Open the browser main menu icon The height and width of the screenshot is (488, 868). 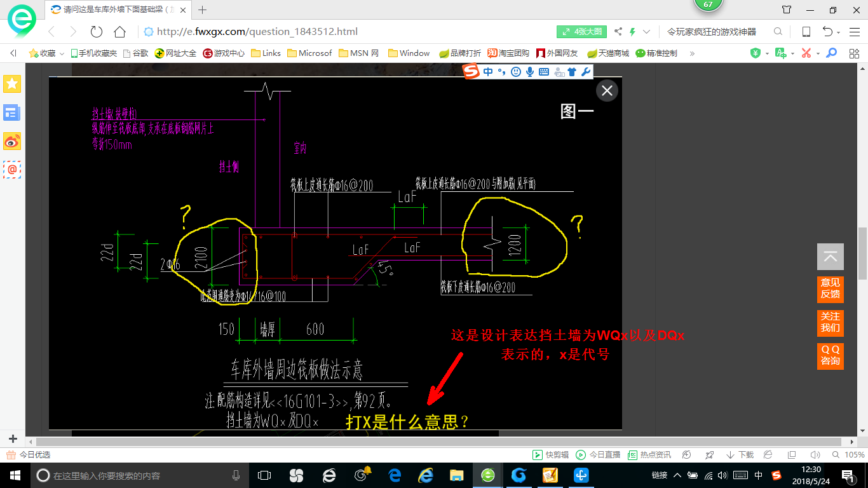[855, 32]
